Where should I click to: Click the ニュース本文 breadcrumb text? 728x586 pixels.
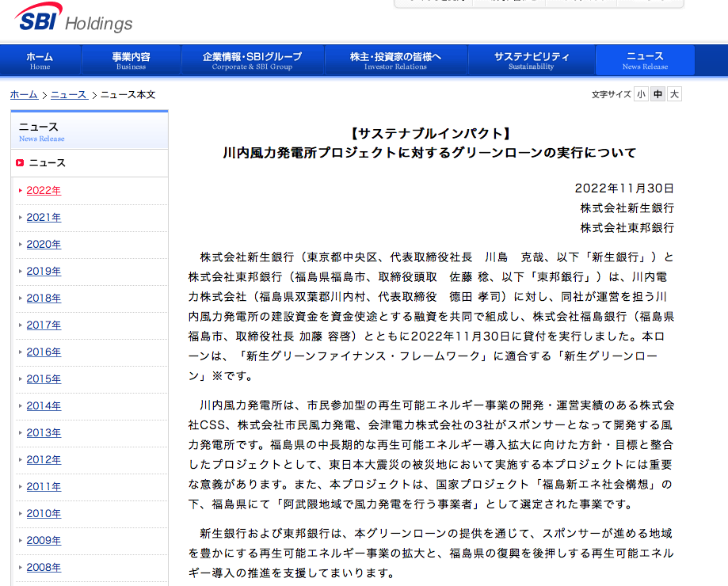point(128,95)
